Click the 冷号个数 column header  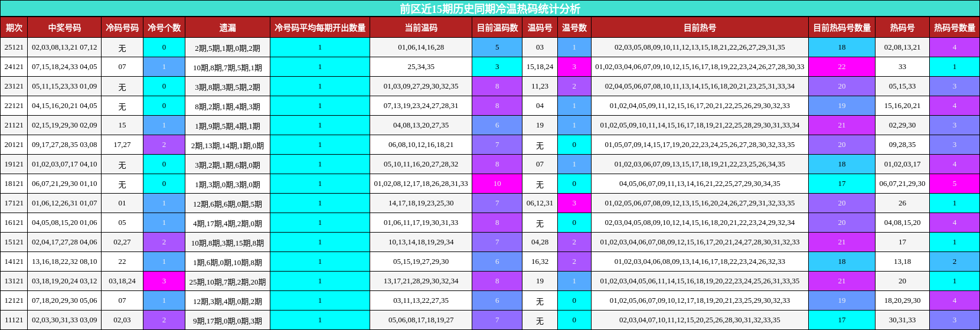point(164,28)
